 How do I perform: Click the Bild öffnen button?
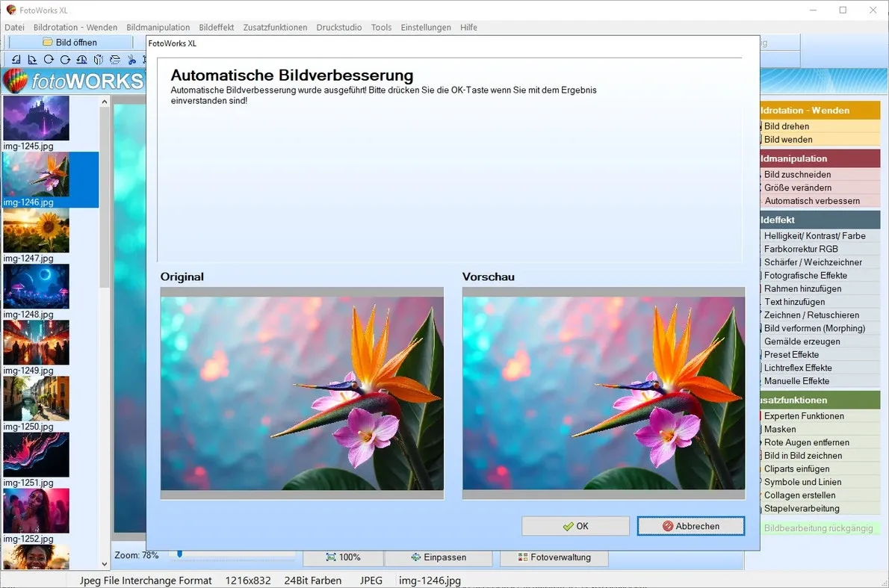click(x=69, y=43)
